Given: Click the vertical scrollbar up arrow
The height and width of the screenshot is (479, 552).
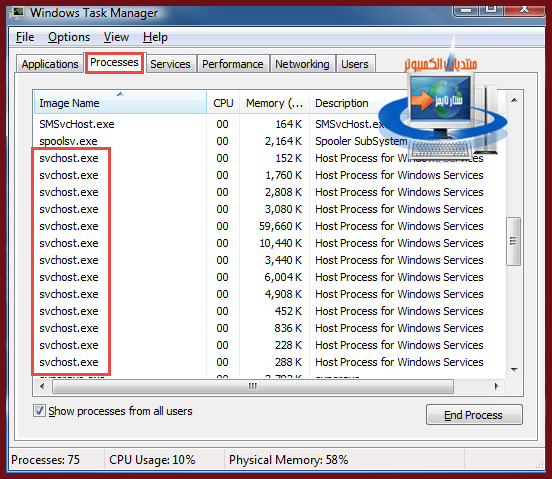Looking at the screenshot, I should tap(514, 100).
